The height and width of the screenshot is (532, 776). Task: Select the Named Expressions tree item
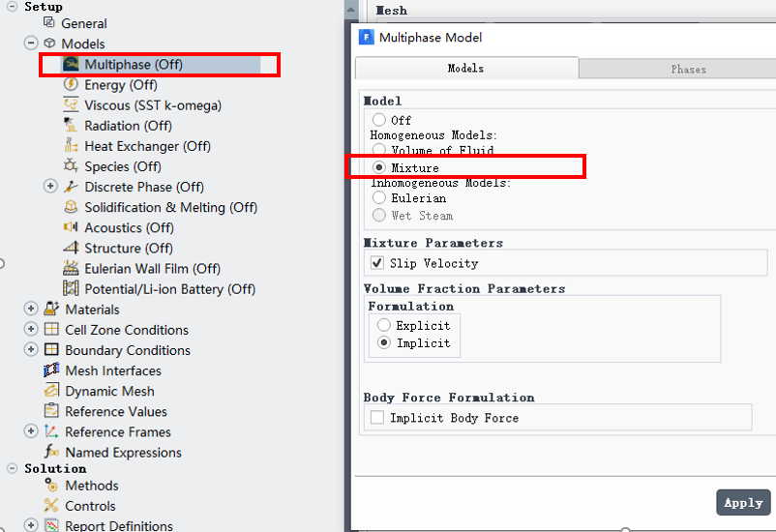[x=124, y=453]
